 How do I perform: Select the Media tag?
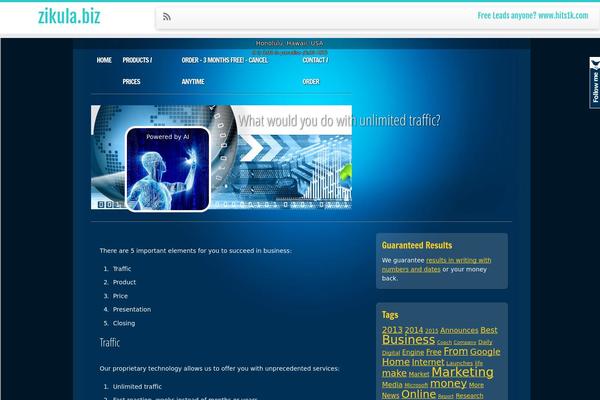click(x=392, y=385)
